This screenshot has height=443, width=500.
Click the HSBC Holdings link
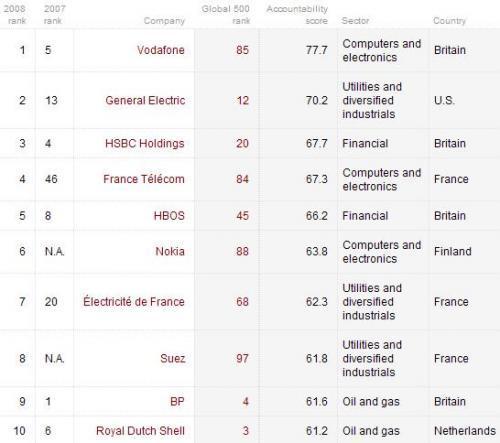click(145, 143)
